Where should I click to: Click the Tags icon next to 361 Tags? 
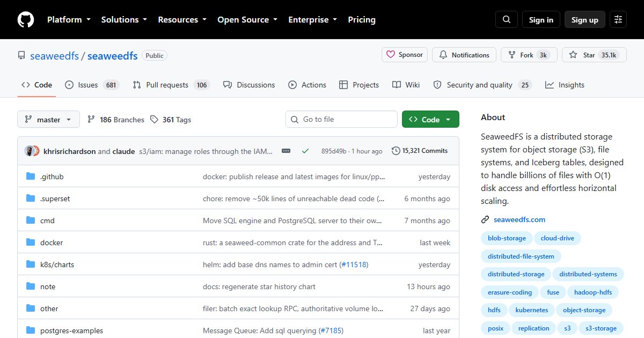tap(154, 120)
